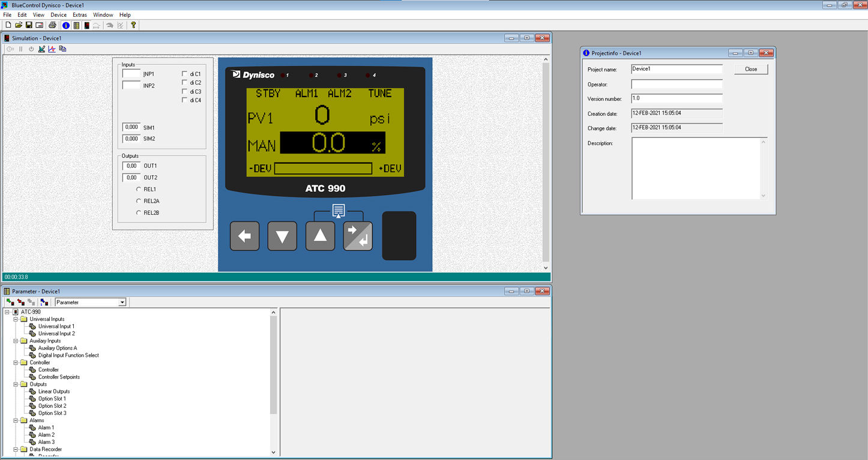The width and height of the screenshot is (868, 460).
Task: Click the Print icon in the toolbar
Action: click(52, 25)
